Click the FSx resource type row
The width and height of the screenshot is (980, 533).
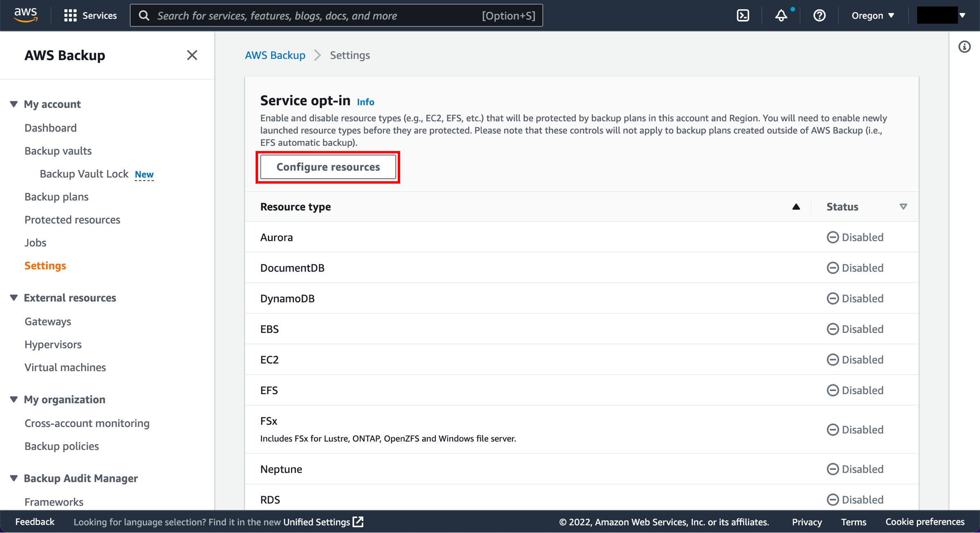[x=582, y=429]
